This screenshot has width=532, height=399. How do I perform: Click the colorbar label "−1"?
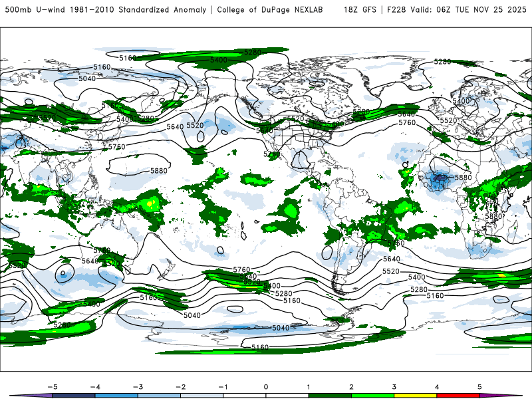point(223,387)
